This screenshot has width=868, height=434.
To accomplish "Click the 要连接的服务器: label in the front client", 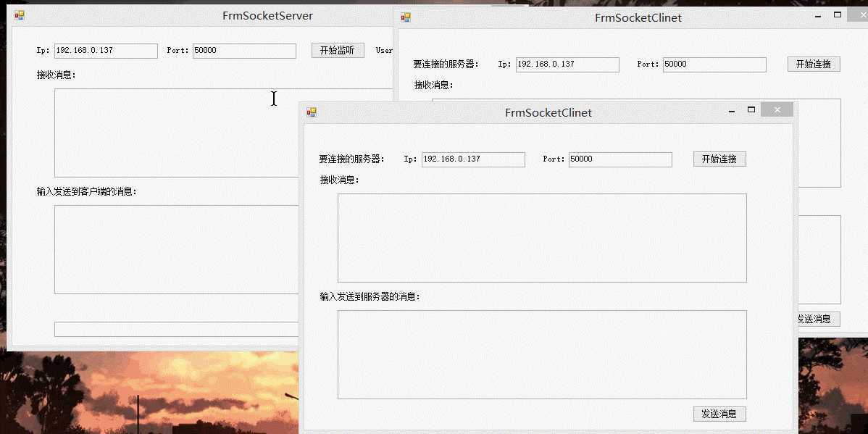I will pyautogui.click(x=351, y=159).
